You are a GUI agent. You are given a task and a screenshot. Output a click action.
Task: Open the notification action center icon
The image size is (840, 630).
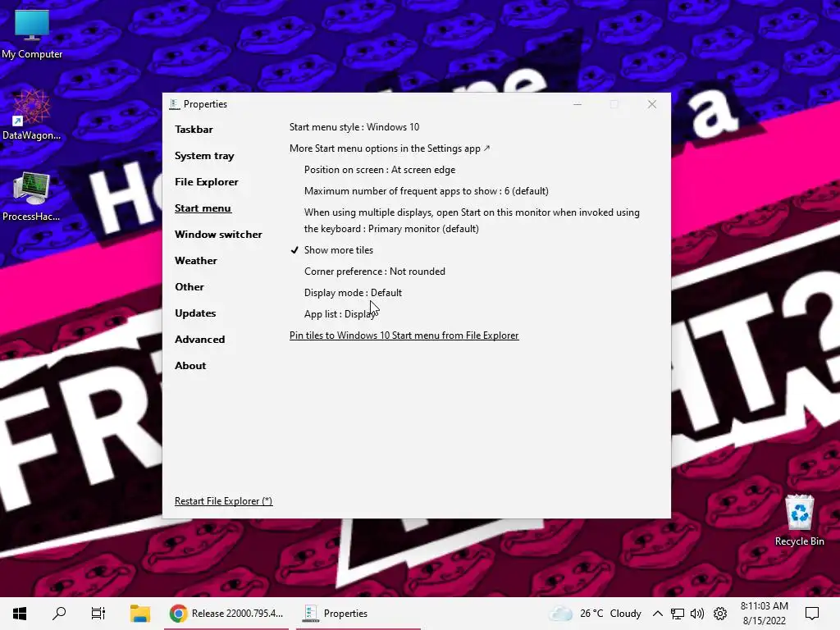[812, 614]
